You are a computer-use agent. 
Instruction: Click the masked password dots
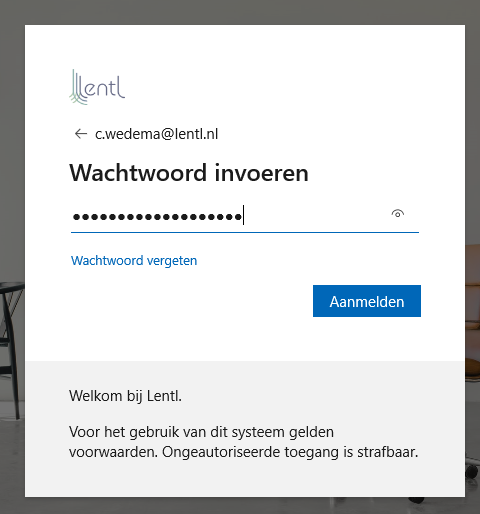click(157, 217)
